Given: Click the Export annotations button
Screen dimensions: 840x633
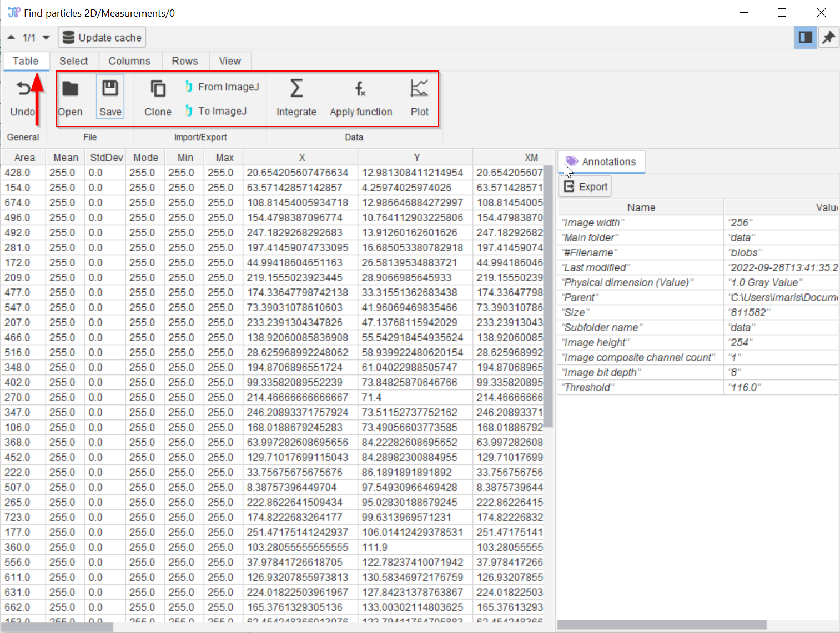Looking at the screenshot, I should 586,187.
